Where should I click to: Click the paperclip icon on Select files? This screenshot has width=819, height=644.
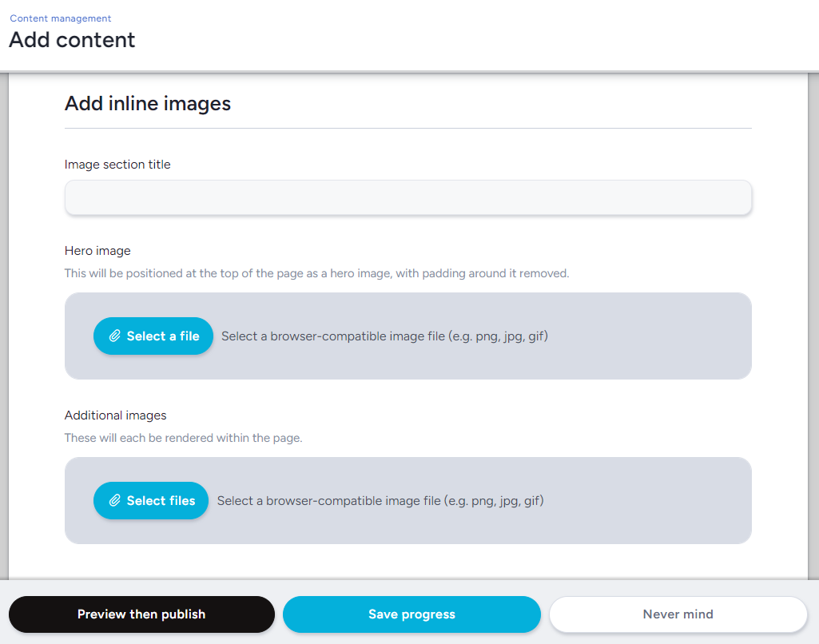115,501
